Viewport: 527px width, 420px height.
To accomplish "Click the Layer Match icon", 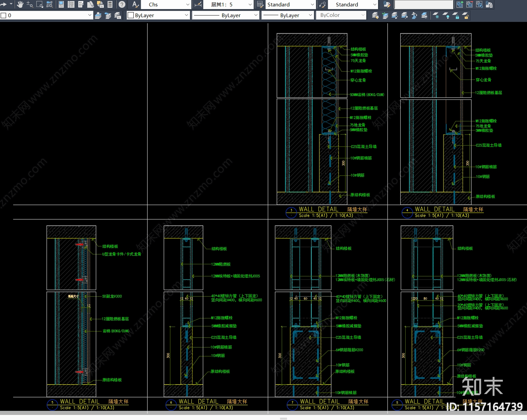I will point(375,15).
